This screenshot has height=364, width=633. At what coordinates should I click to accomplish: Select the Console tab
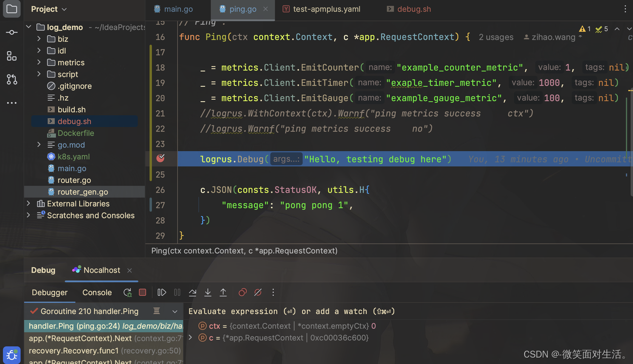tap(97, 292)
